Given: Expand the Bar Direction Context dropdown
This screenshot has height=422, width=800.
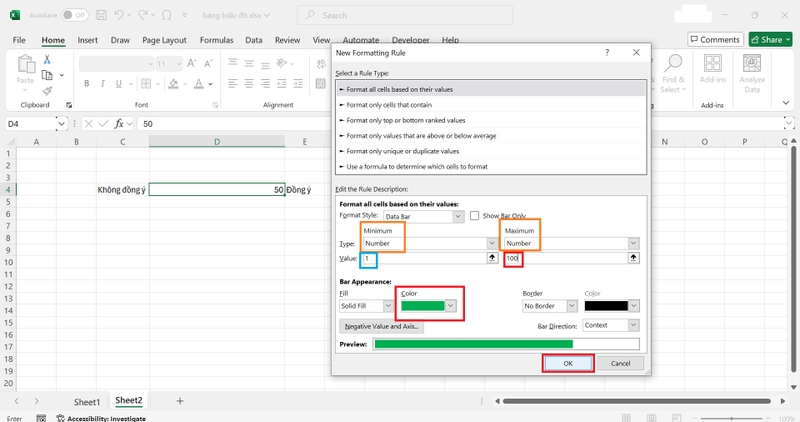Looking at the screenshot, I should coord(611,325).
